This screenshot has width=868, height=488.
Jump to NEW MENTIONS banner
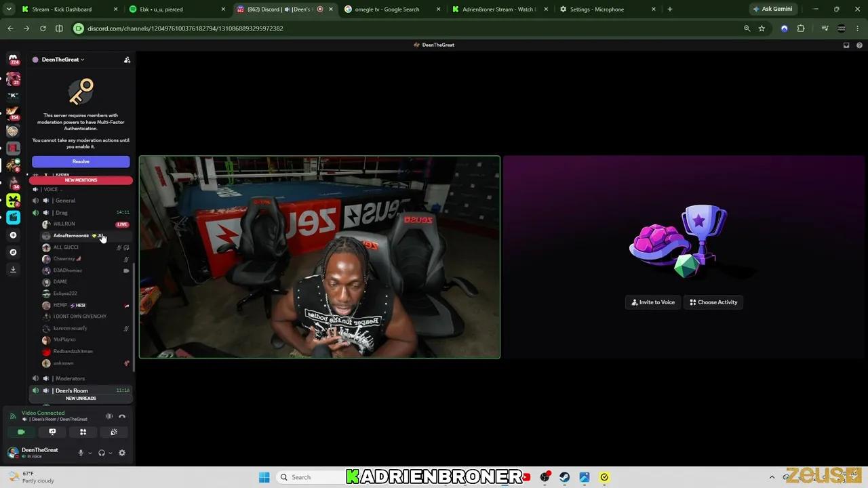(x=81, y=180)
